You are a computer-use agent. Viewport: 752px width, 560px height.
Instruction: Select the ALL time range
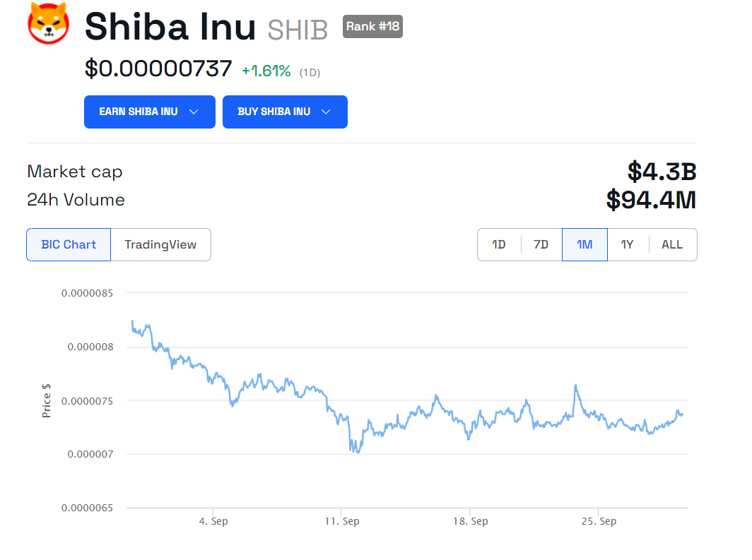[672, 244]
